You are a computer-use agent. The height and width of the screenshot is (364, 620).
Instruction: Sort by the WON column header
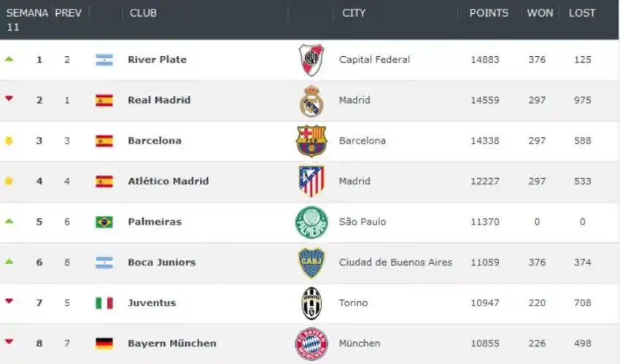coord(540,13)
